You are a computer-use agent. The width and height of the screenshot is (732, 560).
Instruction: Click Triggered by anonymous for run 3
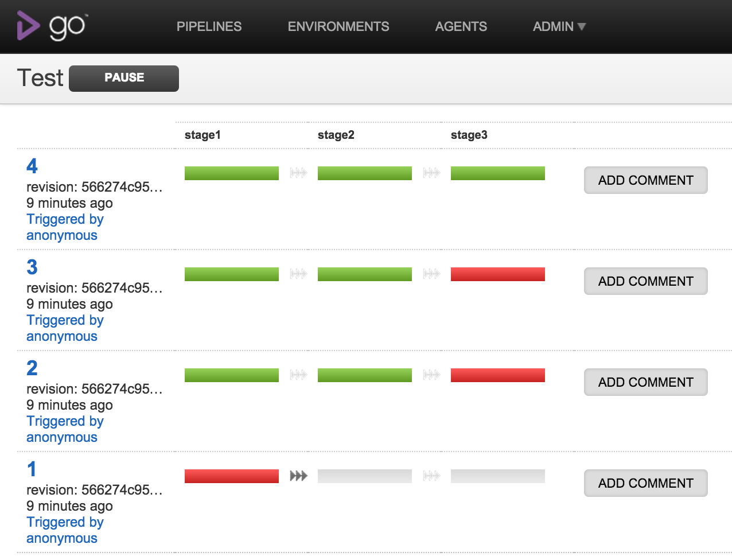pos(65,328)
